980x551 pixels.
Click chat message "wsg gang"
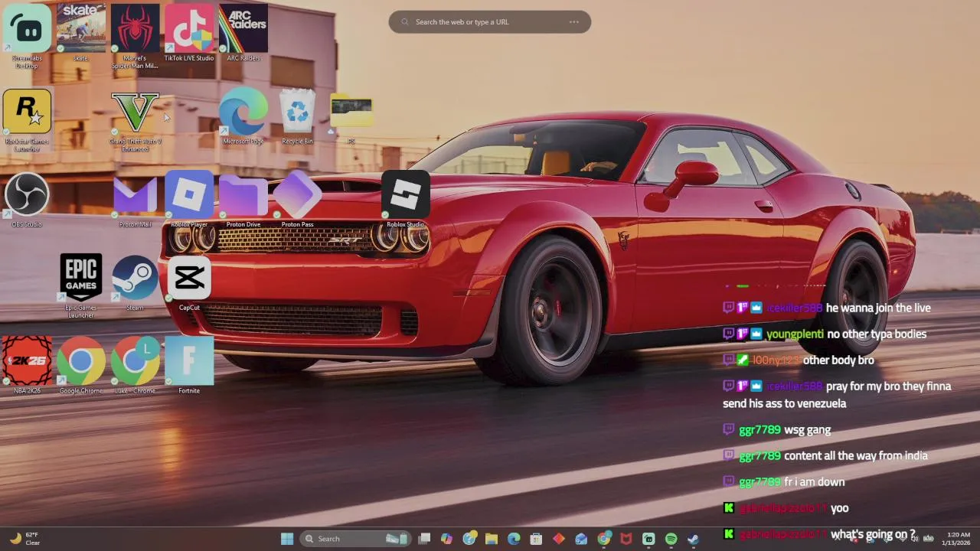tap(807, 429)
